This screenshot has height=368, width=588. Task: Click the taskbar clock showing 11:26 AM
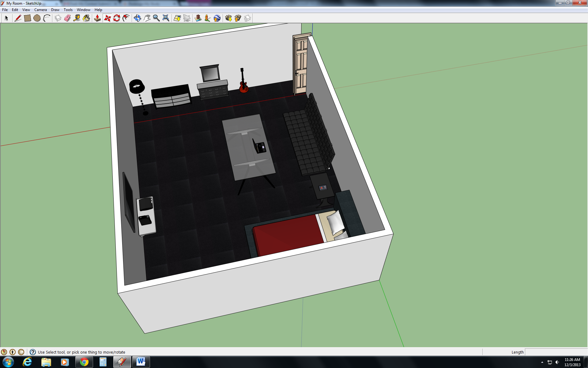click(x=572, y=362)
